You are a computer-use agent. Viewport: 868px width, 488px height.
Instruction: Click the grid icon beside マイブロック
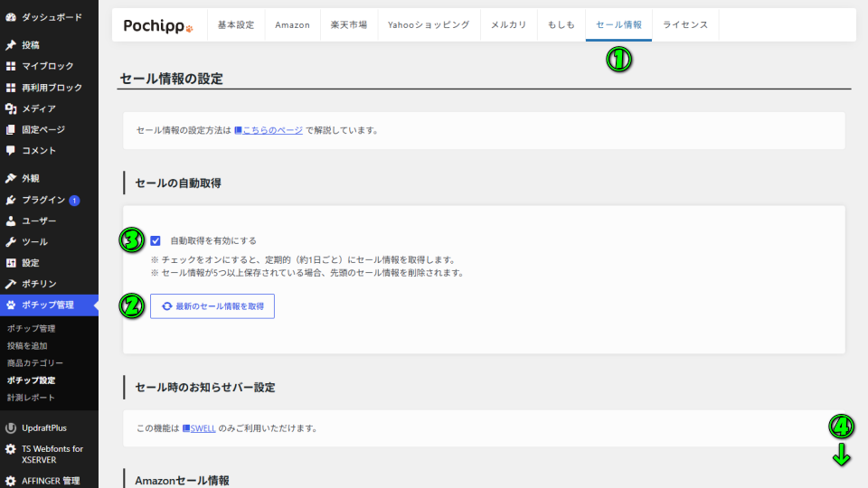[11, 66]
